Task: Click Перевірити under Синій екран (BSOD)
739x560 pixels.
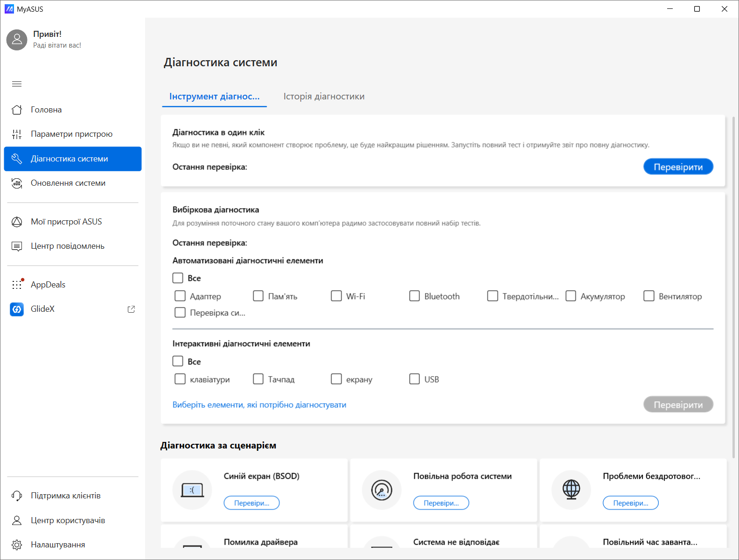Action: [251, 503]
